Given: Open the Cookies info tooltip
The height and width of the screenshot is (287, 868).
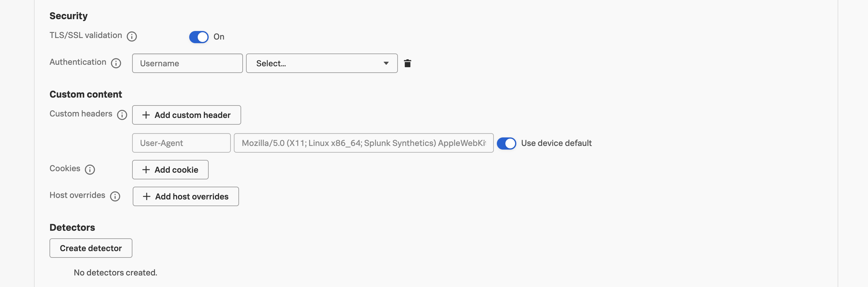Looking at the screenshot, I should tap(90, 170).
